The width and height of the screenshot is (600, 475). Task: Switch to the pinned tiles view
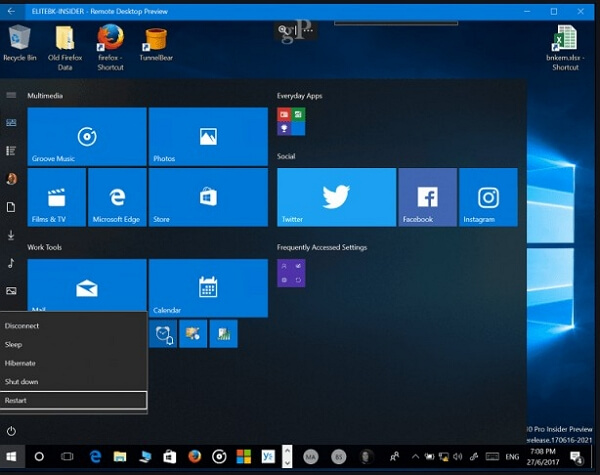[11, 122]
